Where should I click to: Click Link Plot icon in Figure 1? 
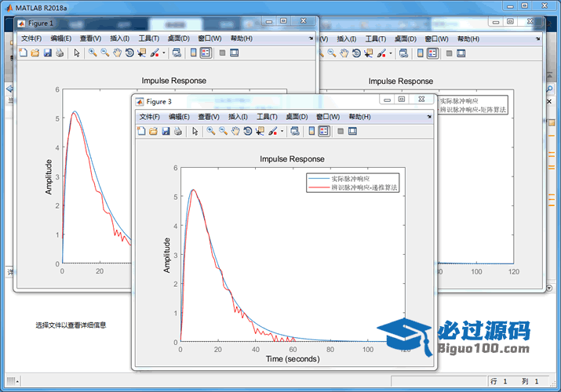177,53
